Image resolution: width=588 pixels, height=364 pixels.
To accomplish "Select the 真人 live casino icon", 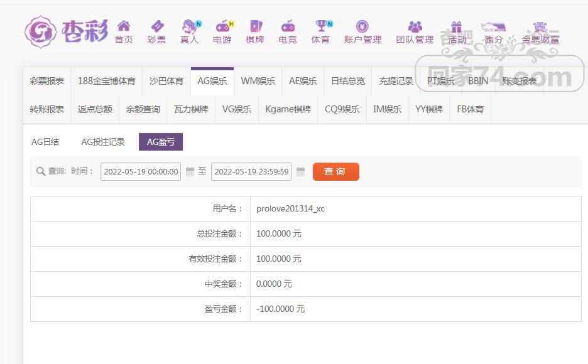I will [190, 26].
